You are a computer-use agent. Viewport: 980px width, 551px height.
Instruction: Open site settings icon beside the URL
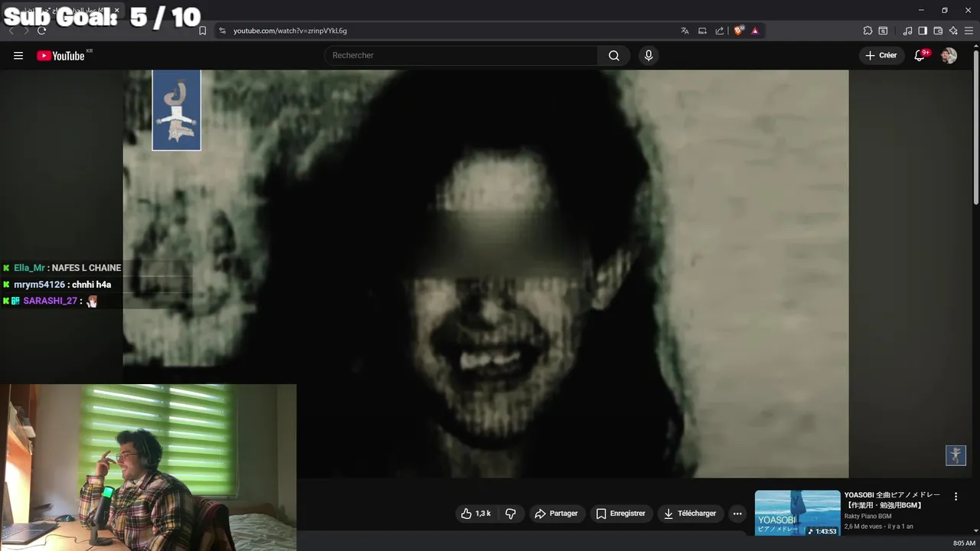pyautogui.click(x=222, y=31)
